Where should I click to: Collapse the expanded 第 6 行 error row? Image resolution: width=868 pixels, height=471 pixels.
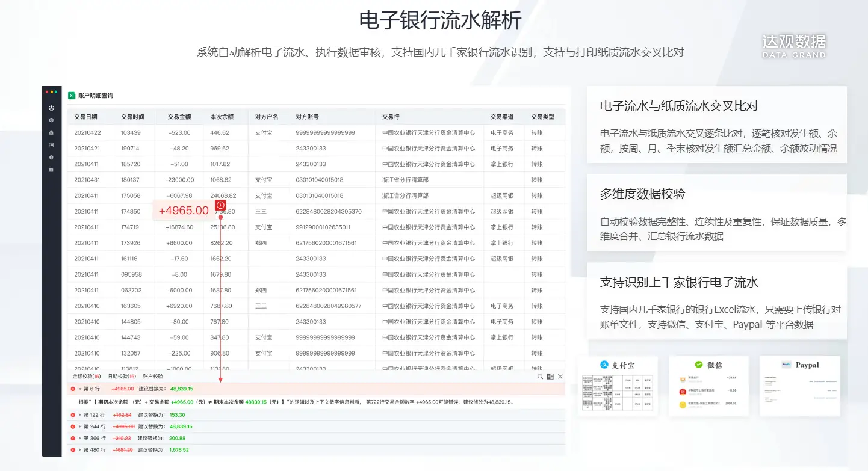79,389
